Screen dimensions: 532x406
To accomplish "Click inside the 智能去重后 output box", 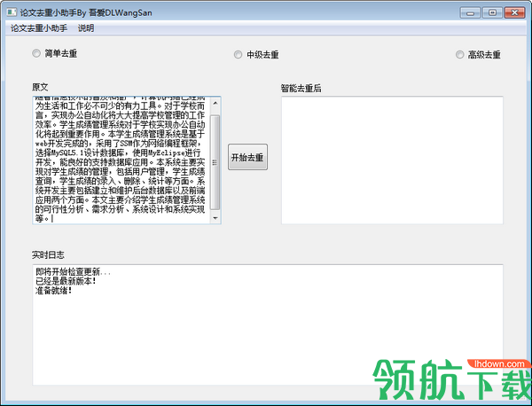I will tap(392, 160).
